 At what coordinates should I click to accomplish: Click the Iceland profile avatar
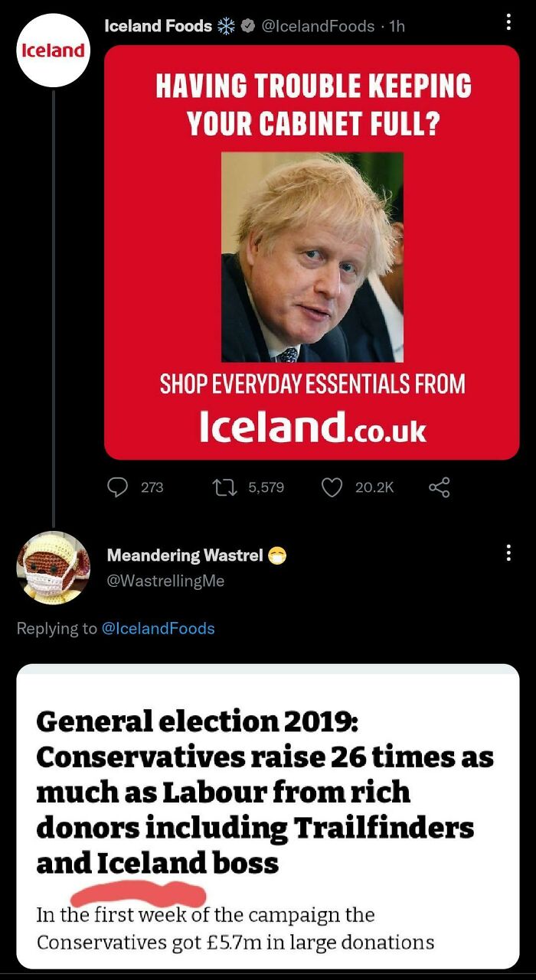53,50
